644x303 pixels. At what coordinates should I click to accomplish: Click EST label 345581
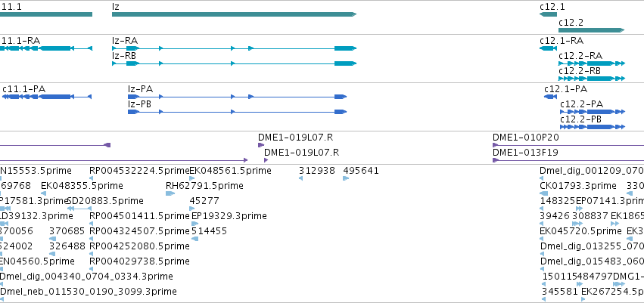[x=560, y=292]
